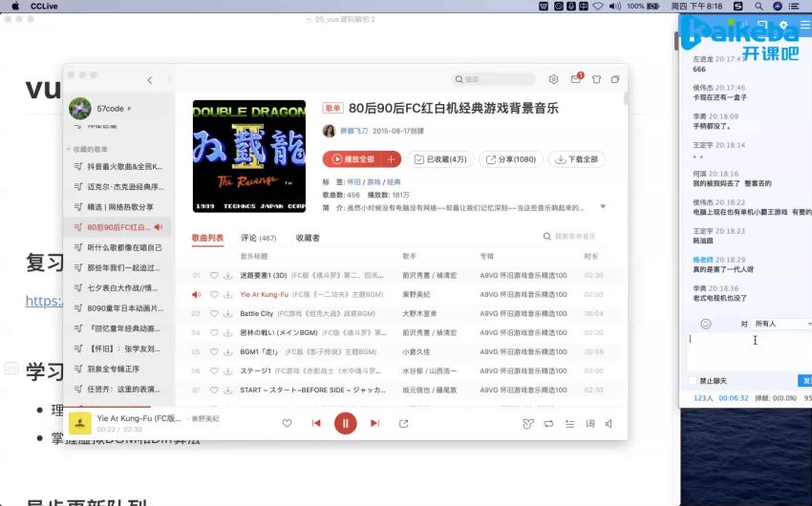Switch to the 评论 (467) tab

point(259,238)
